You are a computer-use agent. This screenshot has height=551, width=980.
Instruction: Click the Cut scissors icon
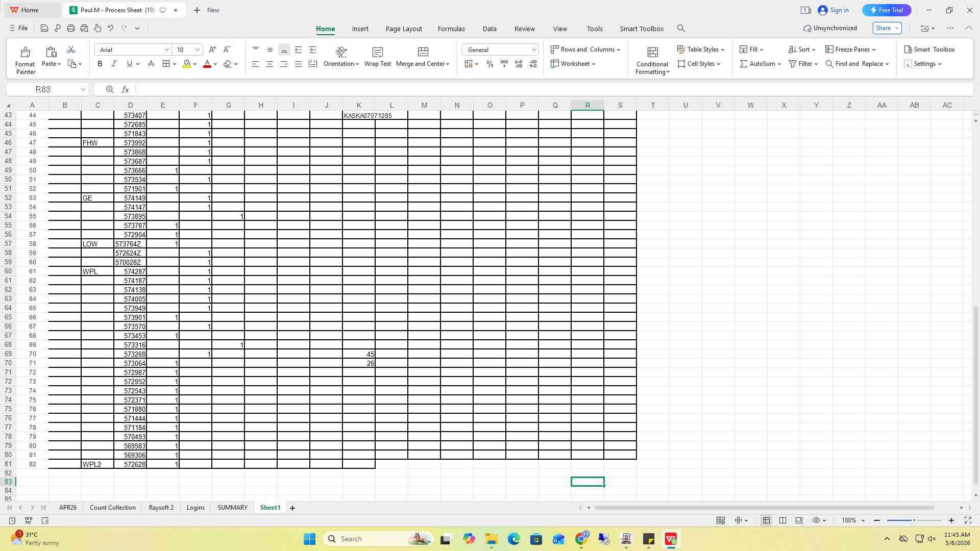click(x=71, y=49)
